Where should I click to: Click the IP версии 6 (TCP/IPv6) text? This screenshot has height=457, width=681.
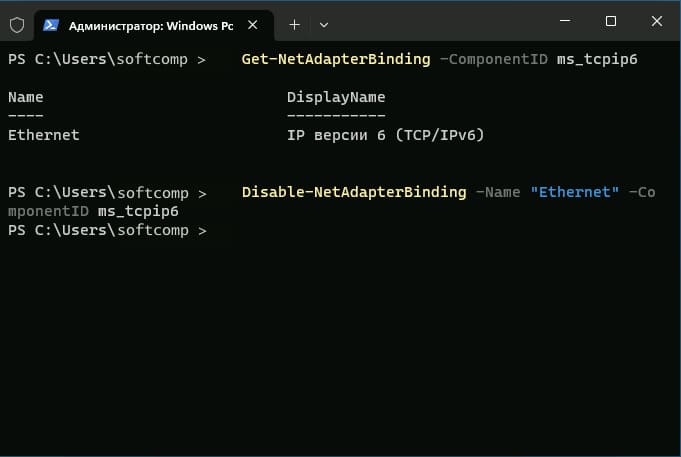(x=385, y=135)
